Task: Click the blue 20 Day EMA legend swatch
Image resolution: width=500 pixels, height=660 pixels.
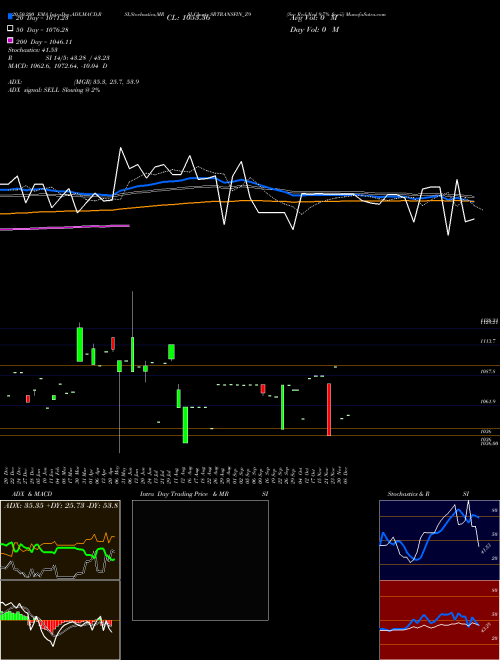Action: (10, 17)
